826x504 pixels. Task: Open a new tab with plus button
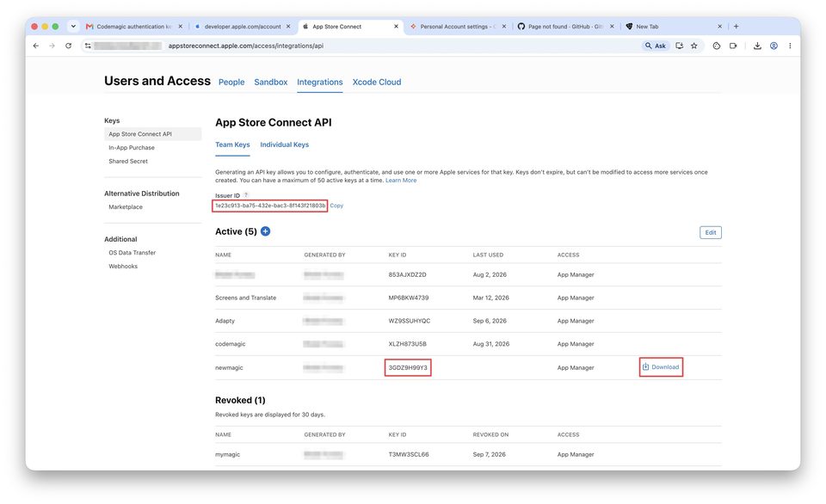(x=736, y=27)
